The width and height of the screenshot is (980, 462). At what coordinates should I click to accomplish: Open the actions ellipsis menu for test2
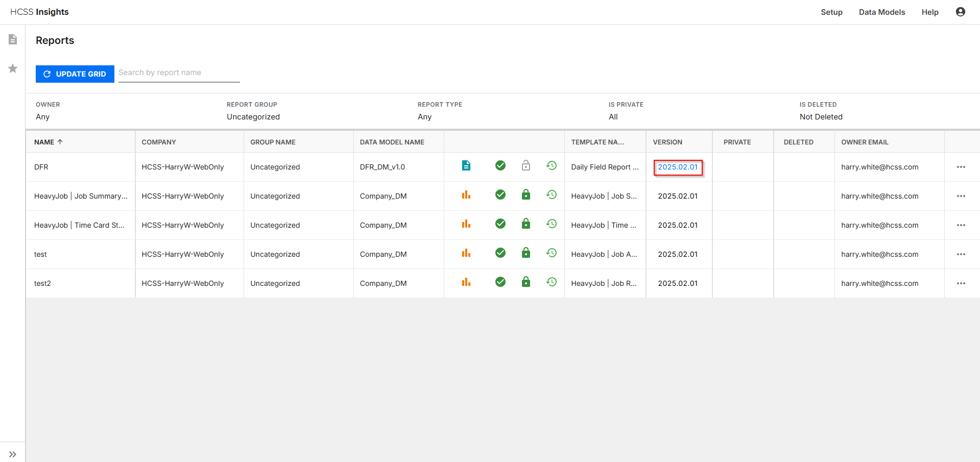[962, 283]
